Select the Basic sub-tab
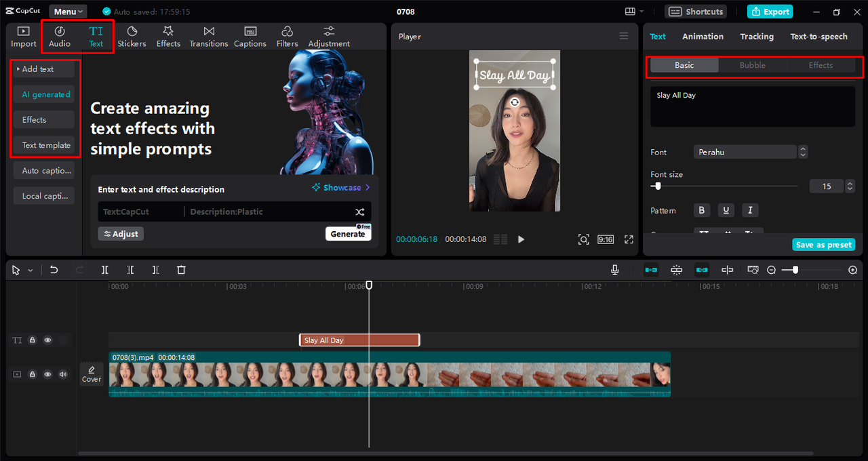868x461 pixels. (684, 65)
